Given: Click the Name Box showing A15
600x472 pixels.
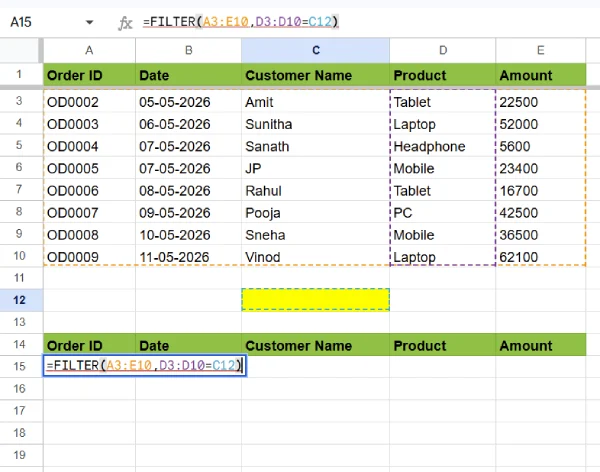Looking at the screenshot, I should [21, 22].
